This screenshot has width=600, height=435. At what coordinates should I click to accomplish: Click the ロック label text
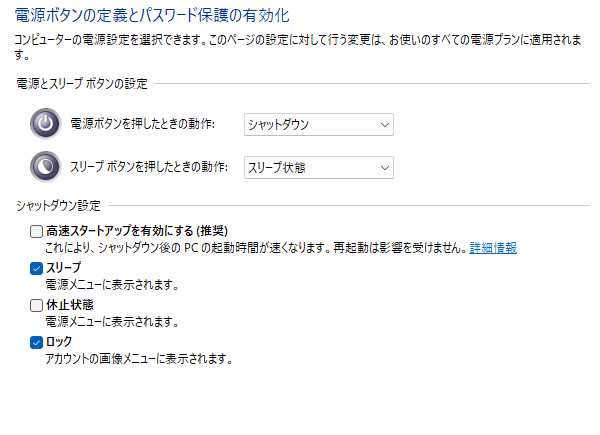click(59, 341)
